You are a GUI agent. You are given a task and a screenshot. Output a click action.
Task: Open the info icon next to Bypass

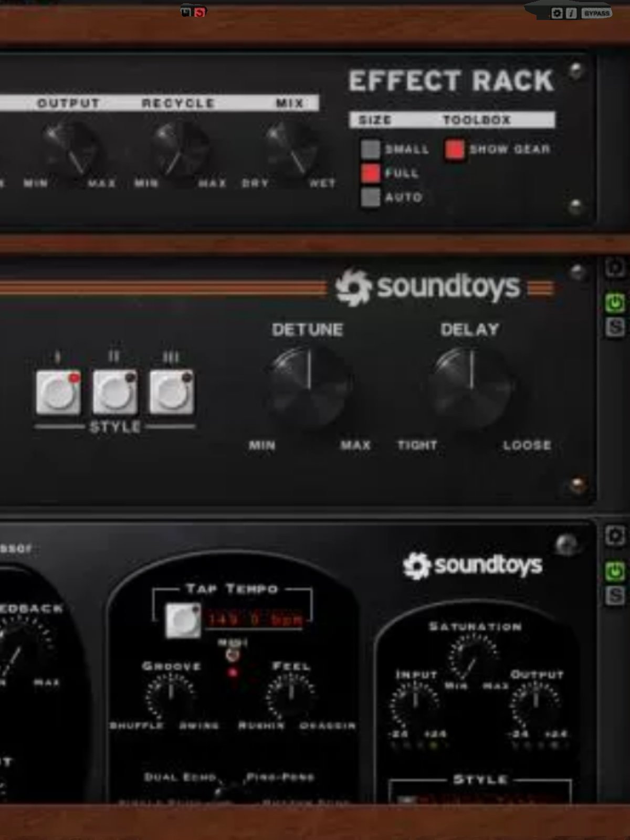[571, 13]
